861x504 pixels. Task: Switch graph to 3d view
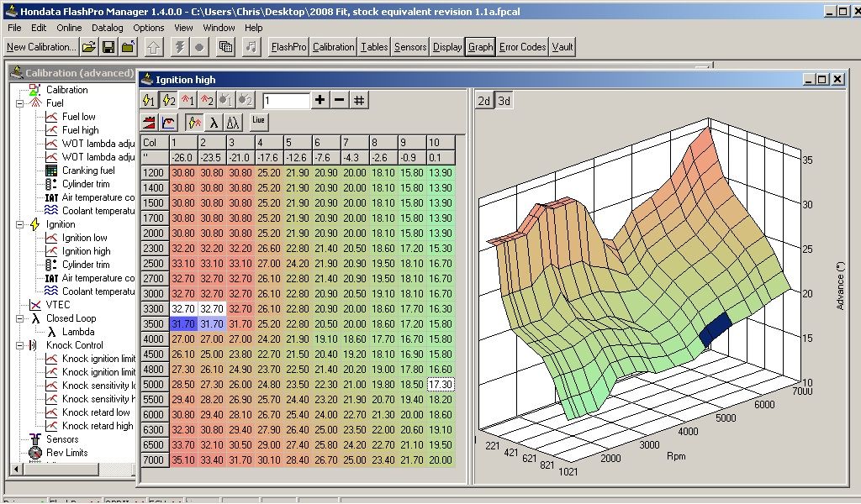point(504,101)
